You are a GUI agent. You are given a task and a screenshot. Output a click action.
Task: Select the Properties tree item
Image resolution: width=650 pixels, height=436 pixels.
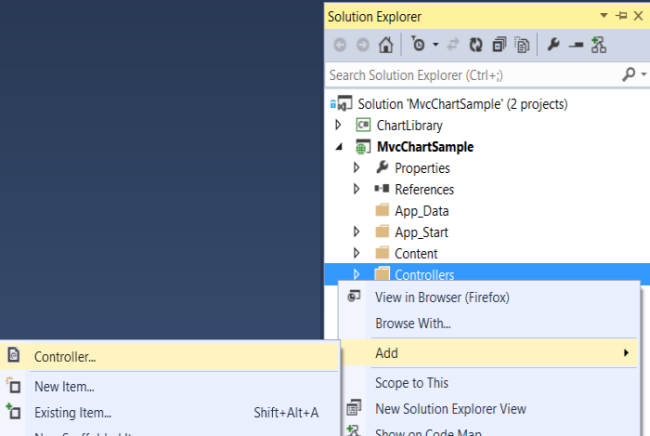point(422,168)
